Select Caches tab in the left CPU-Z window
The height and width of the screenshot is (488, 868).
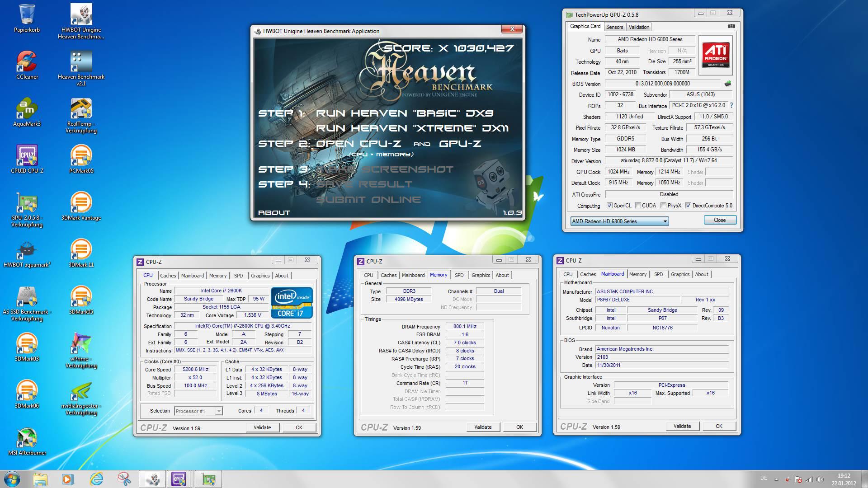[168, 276]
